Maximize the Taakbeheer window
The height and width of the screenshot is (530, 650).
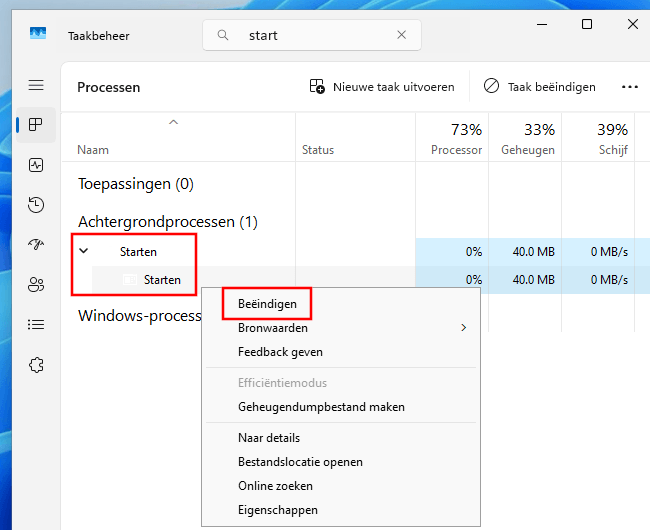point(587,24)
